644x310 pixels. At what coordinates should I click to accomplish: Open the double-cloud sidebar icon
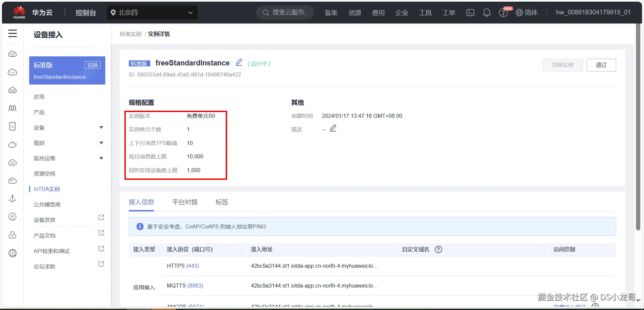pyautogui.click(x=12, y=145)
